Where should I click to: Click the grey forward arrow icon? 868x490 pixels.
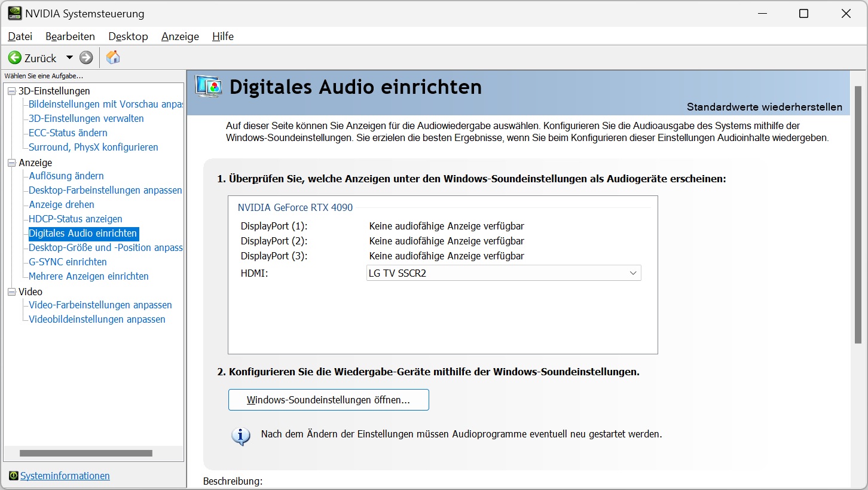click(x=86, y=58)
